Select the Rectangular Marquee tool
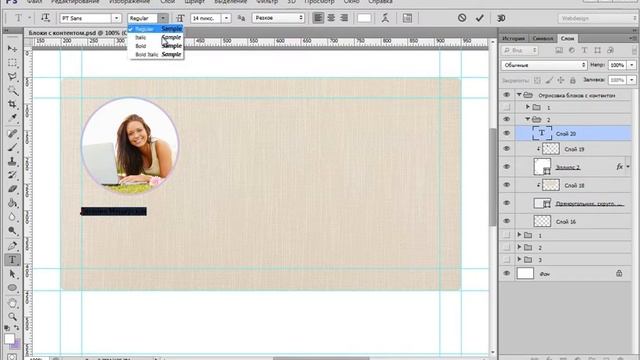This screenshot has width=640, height=360. point(12,62)
